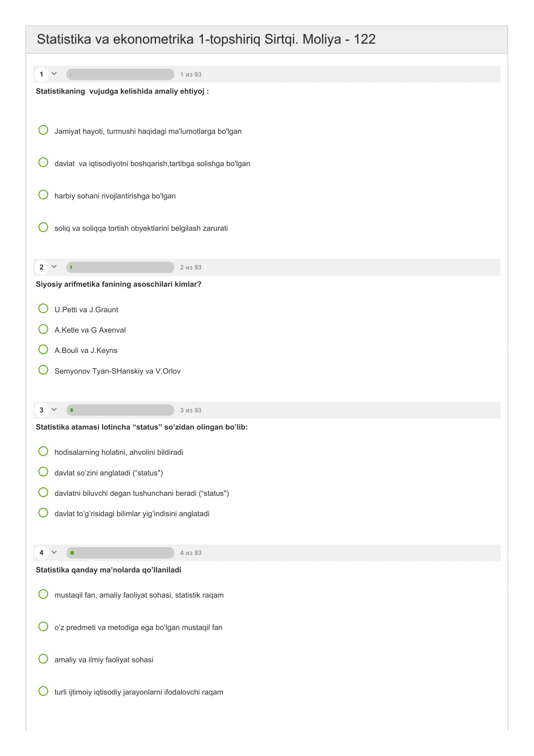Select 'A.Bouli va J.Keyns' radio button
534x756 pixels.
point(43,349)
